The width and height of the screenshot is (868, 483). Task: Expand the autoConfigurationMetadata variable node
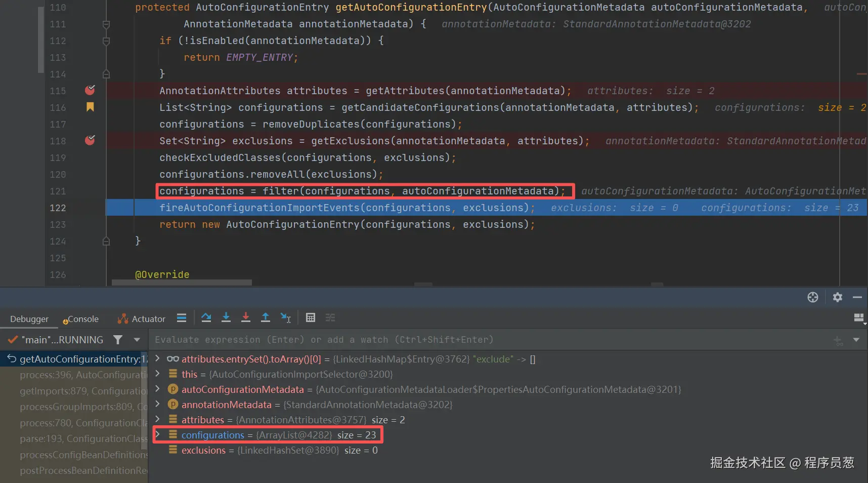click(158, 389)
